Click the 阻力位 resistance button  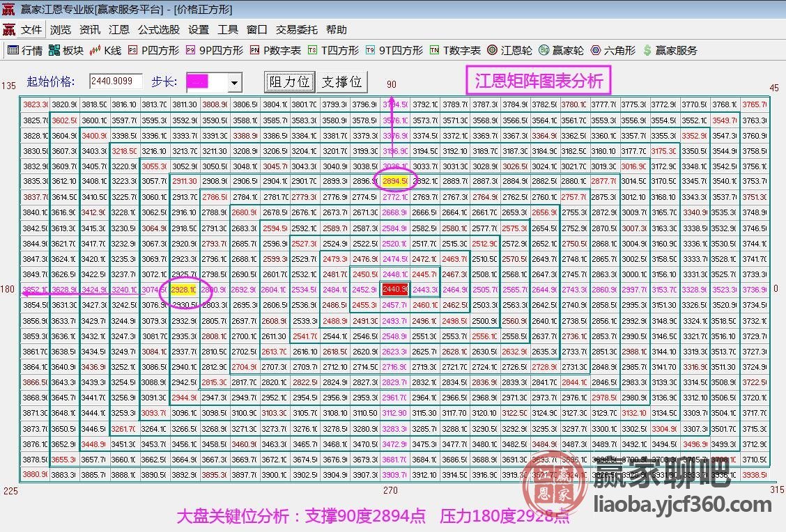click(x=290, y=81)
